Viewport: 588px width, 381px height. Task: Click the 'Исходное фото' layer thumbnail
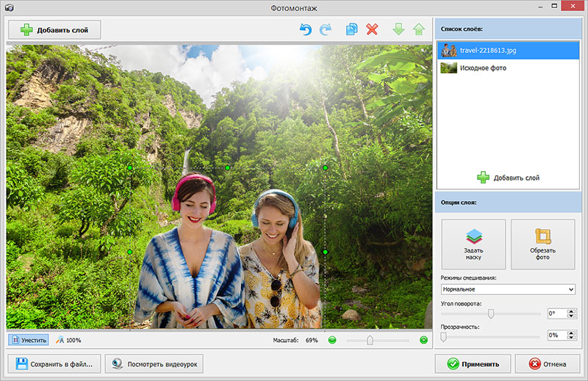(448, 68)
